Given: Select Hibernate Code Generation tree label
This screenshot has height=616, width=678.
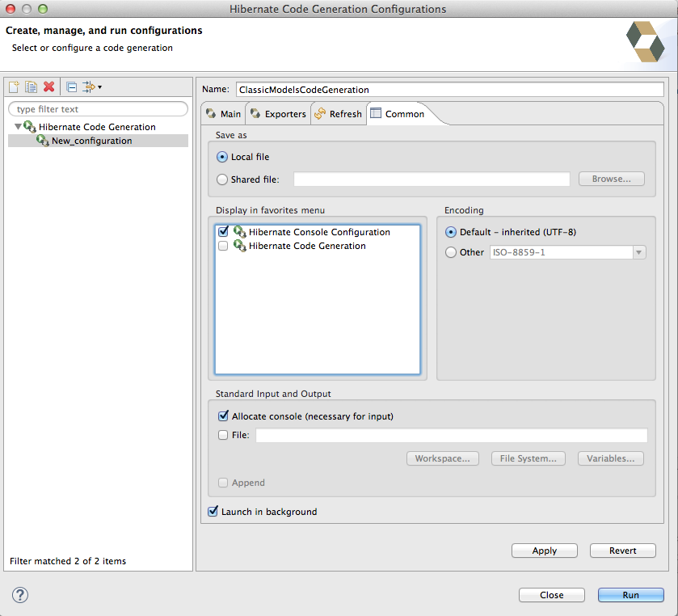Looking at the screenshot, I should 97,127.
